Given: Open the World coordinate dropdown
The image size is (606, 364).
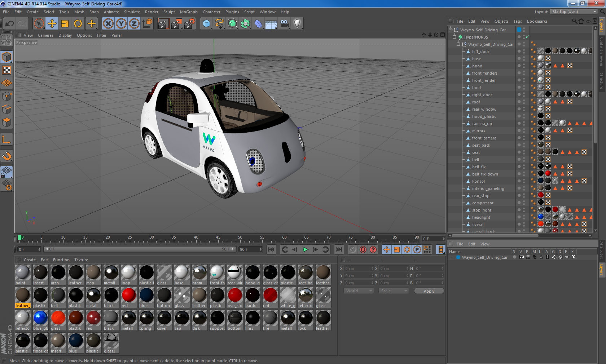Looking at the screenshot, I should (359, 291).
